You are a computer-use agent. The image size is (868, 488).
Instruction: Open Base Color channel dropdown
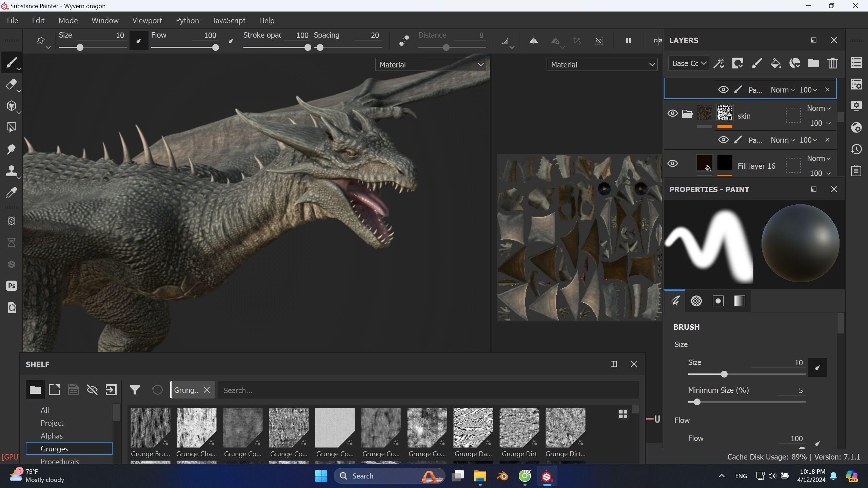(688, 63)
